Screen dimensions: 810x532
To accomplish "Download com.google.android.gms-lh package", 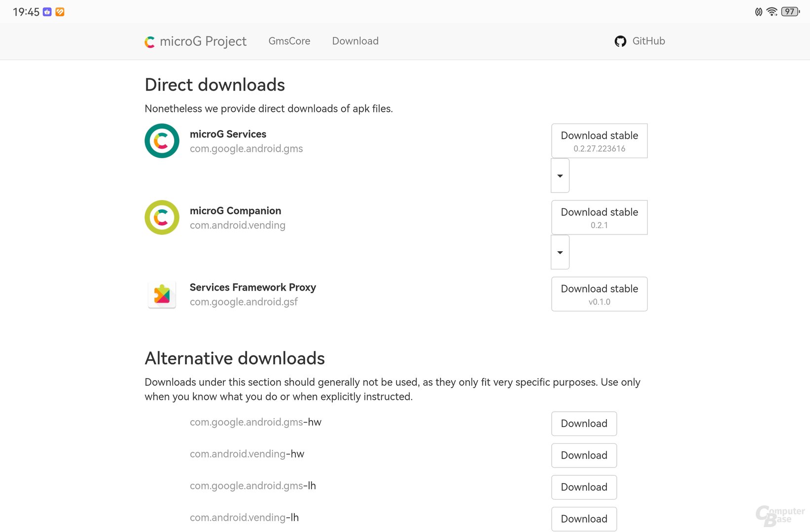I will point(584,487).
